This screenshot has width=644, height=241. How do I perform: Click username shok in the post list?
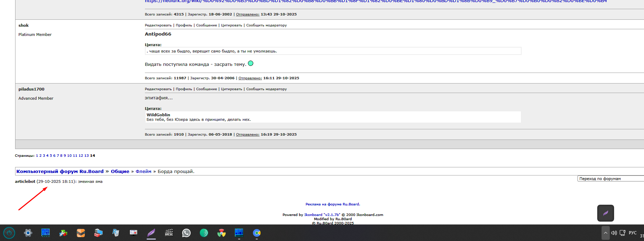pos(24,25)
